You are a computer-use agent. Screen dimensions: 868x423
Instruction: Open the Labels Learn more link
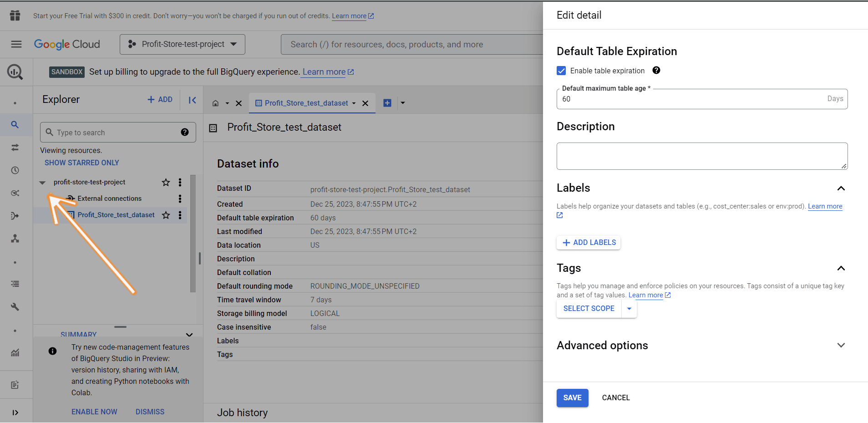click(x=825, y=206)
